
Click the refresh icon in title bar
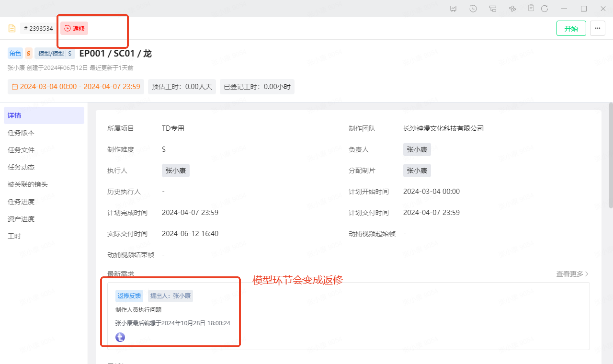click(545, 9)
